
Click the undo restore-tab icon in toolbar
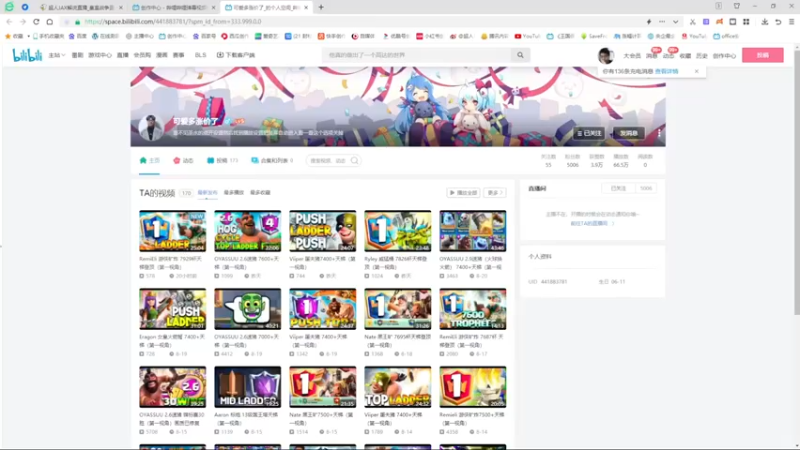pyautogui.click(x=778, y=22)
